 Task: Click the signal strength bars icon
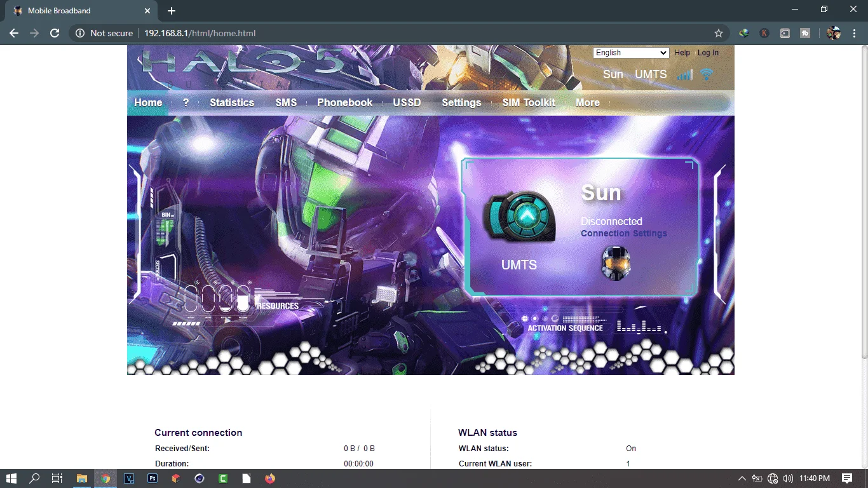click(x=685, y=74)
